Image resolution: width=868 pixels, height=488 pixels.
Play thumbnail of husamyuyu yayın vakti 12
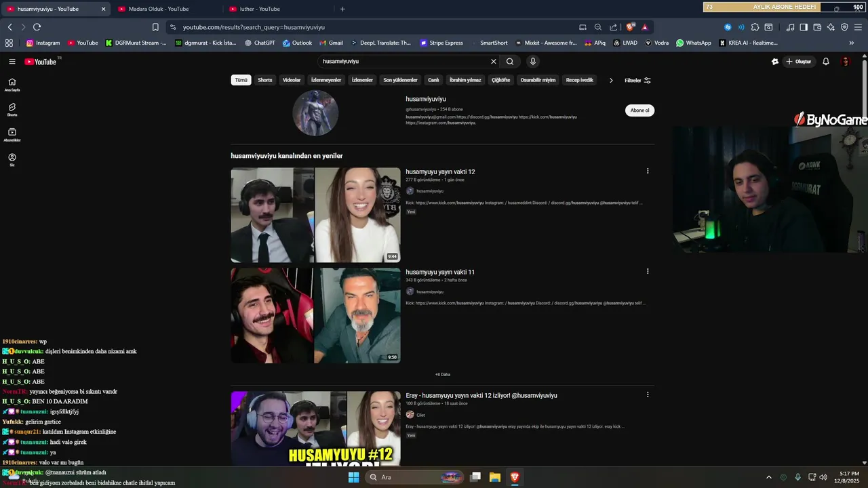[x=315, y=215]
